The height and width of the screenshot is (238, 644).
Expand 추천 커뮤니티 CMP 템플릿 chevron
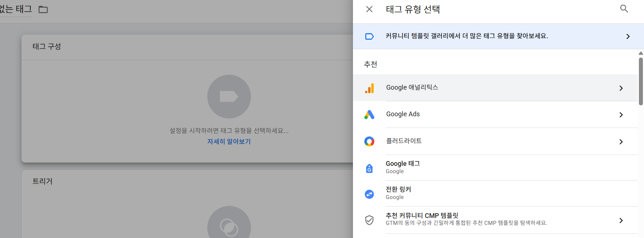tap(621, 221)
